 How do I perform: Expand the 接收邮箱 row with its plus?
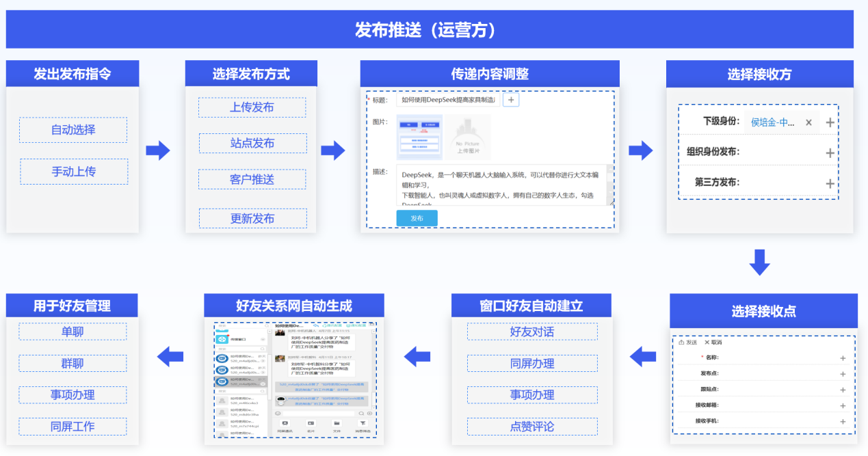click(x=843, y=405)
